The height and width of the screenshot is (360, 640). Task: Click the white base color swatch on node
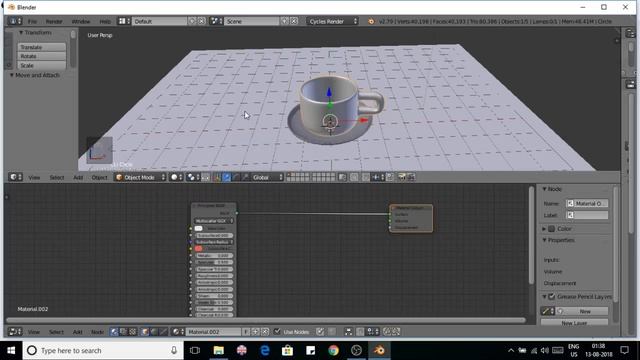click(x=198, y=228)
